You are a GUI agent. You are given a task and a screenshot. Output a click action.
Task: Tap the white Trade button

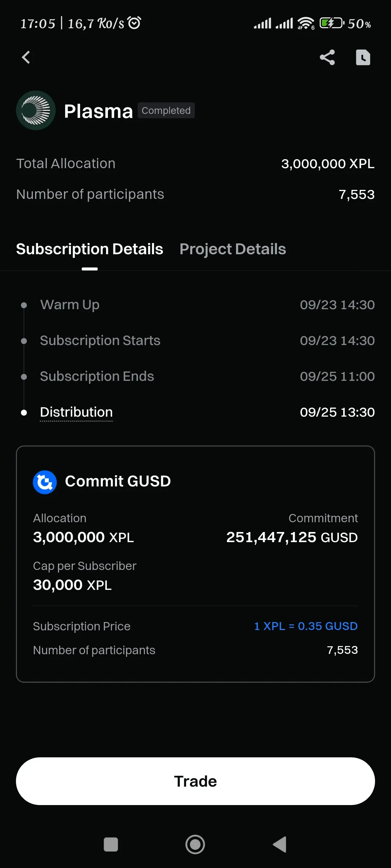point(195,781)
